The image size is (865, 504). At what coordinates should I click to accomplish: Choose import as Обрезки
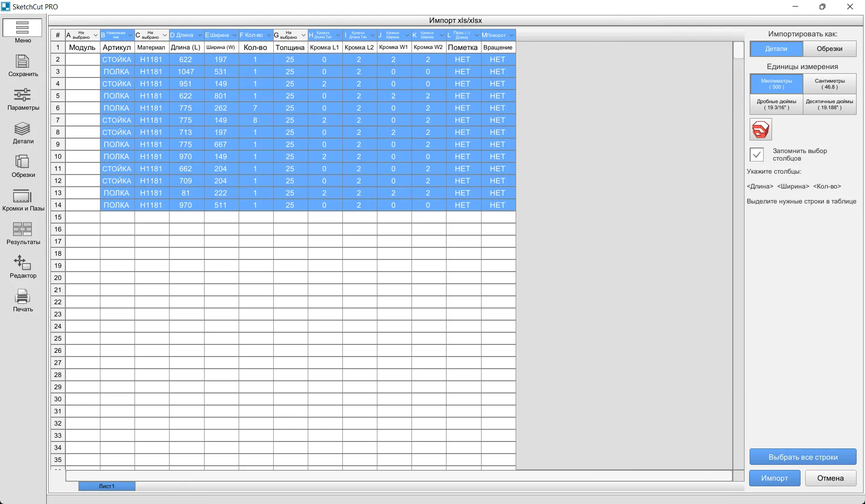tap(830, 49)
